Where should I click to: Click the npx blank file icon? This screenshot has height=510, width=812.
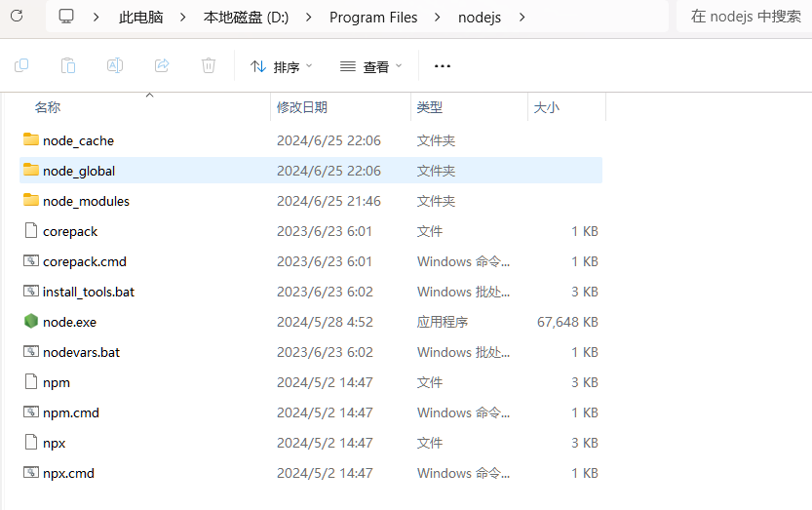31,442
